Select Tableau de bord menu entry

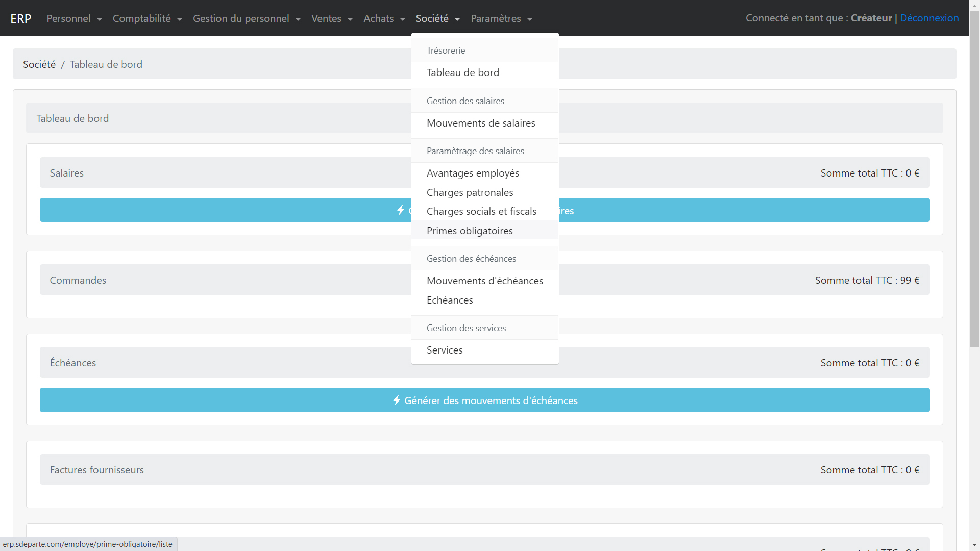pos(463,72)
